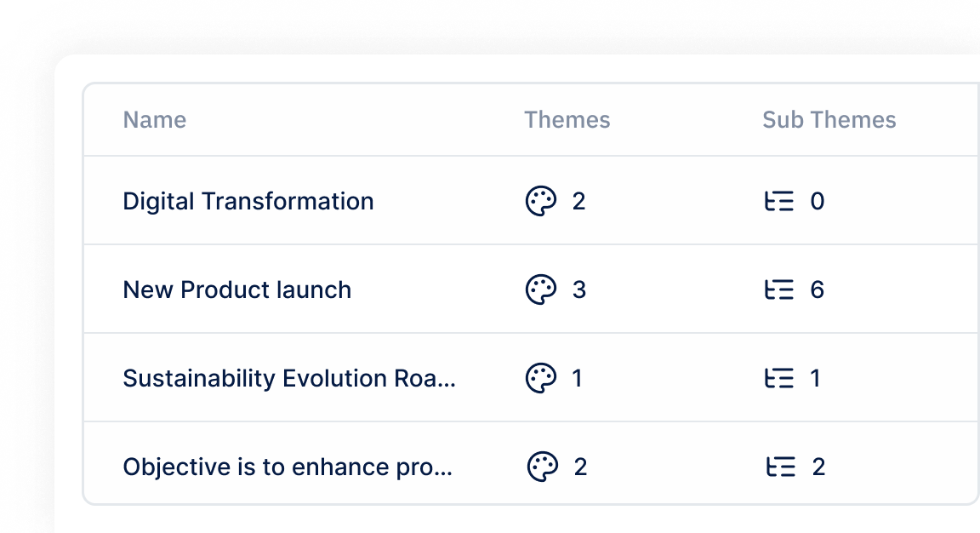Open the New Product launch entry
Screen dimensions: 980x533
point(236,289)
